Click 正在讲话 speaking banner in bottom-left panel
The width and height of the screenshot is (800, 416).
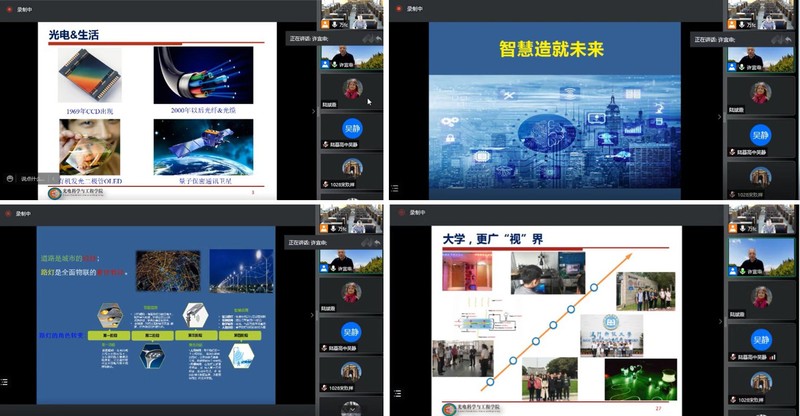[x=307, y=243]
